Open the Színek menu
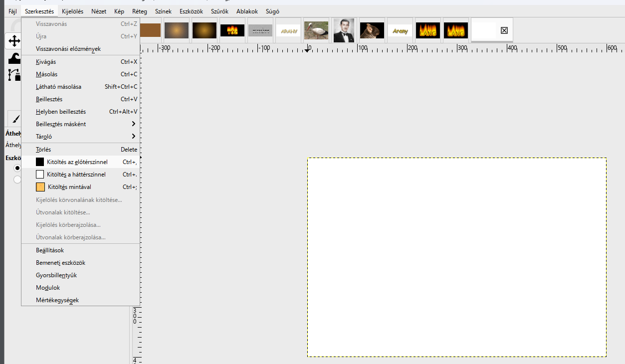 pyautogui.click(x=163, y=11)
